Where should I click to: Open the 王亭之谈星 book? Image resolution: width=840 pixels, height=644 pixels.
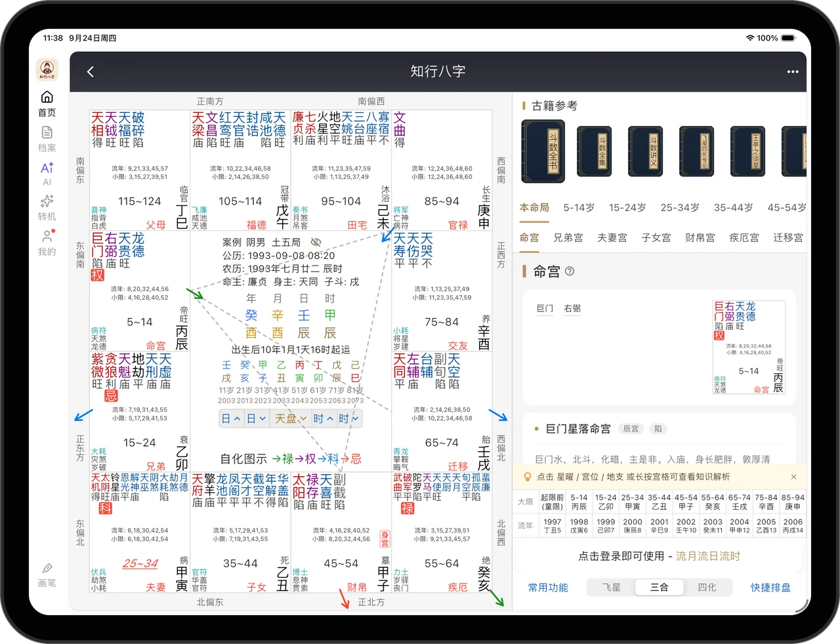pos(747,151)
